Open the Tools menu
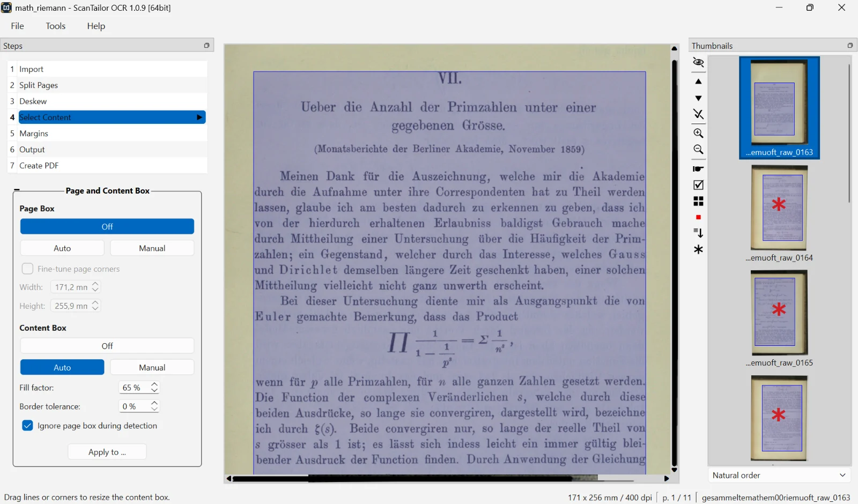Viewport: 858px width, 504px height. click(56, 26)
